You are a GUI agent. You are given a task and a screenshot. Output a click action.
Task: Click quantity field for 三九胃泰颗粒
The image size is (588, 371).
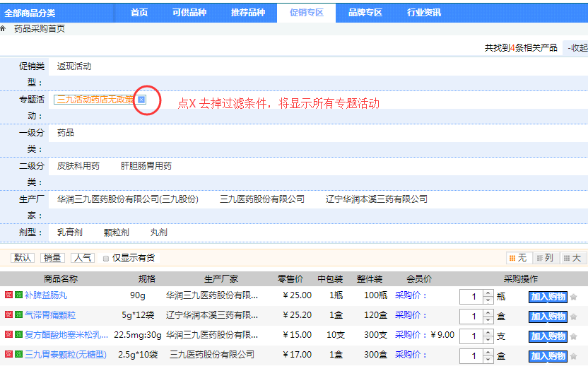(471, 356)
